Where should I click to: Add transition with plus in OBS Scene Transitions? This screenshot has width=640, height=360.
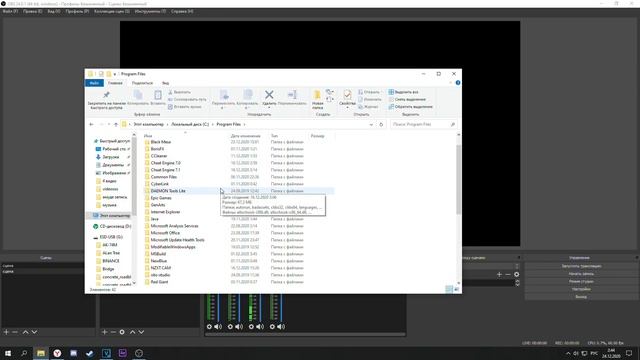tap(499, 274)
